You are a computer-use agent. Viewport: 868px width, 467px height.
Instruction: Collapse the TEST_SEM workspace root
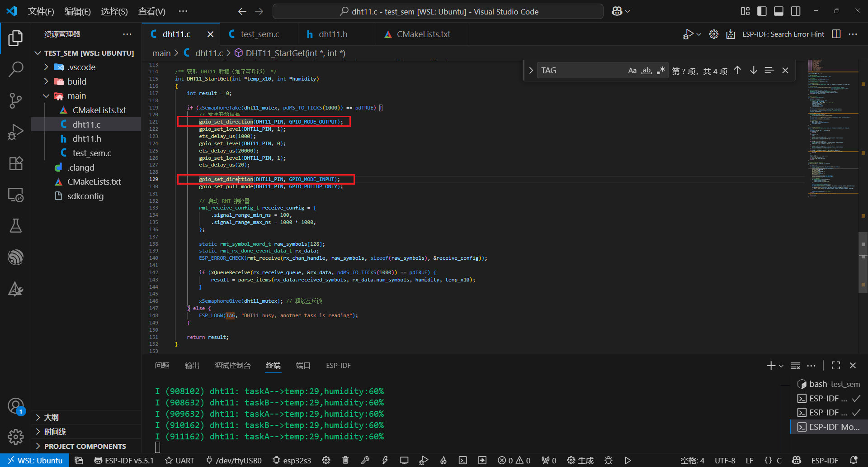[38, 53]
